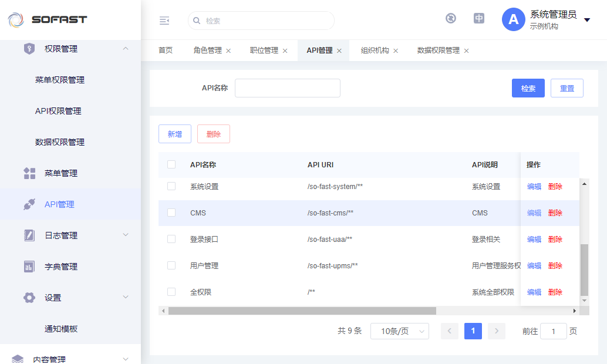Click the 字典管理 dictionary icon

(x=29, y=267)
